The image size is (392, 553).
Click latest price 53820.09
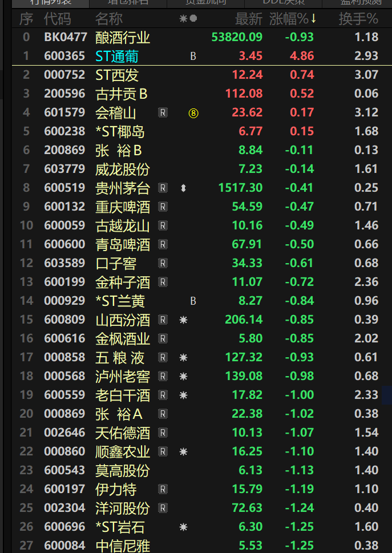tap(237, 37)
